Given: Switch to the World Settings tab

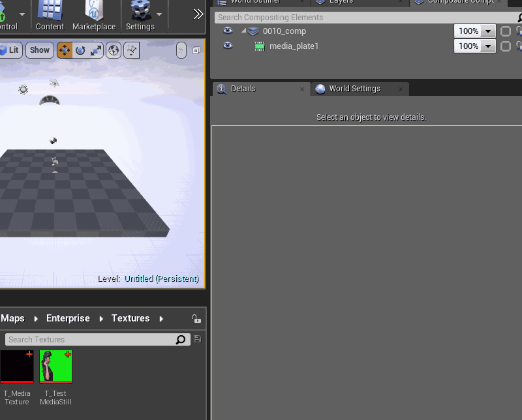Looking at the screenshot, I should (354, 89).
